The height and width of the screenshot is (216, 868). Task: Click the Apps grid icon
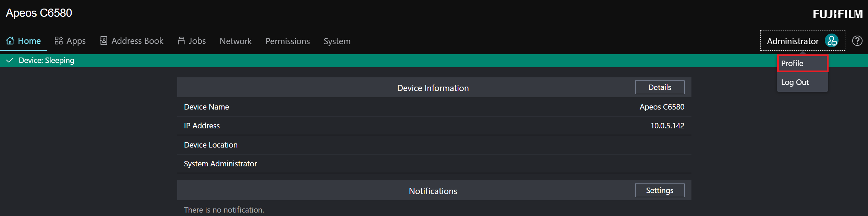pyautogui.click(x=59, y=41)
